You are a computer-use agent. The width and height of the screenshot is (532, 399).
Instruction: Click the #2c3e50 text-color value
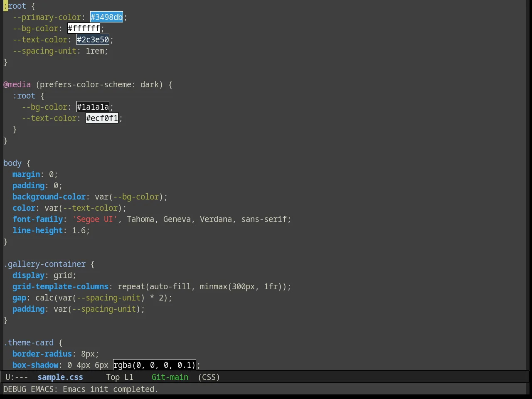click(x=93, y=39)
